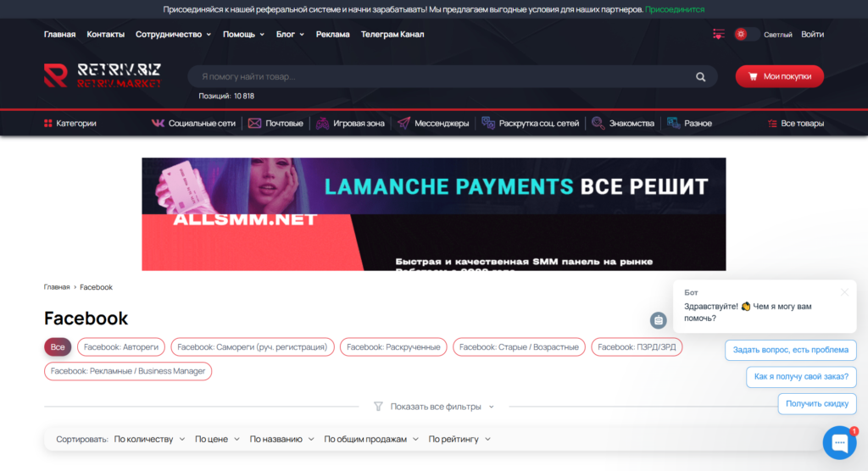Sort by По общим продажам
Screen dimensions: 868x471
click(371, 439)
